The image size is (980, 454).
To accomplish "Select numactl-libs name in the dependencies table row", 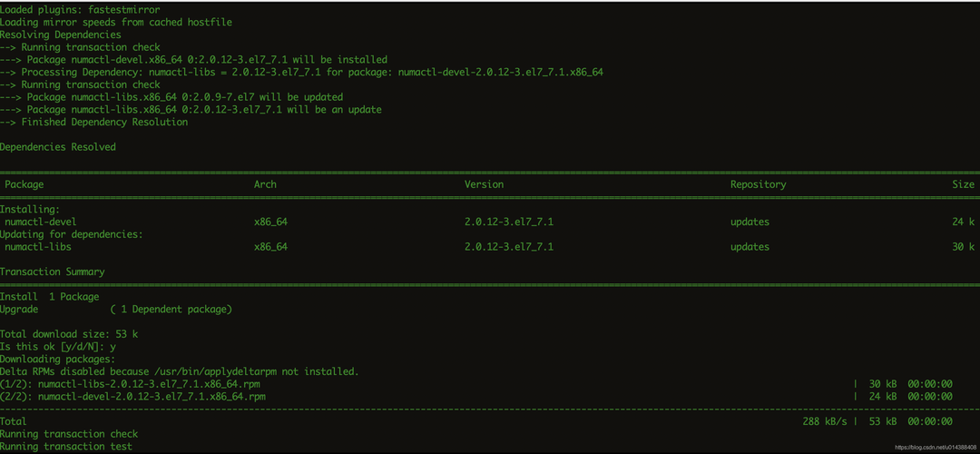I will [x=38, y=247].
